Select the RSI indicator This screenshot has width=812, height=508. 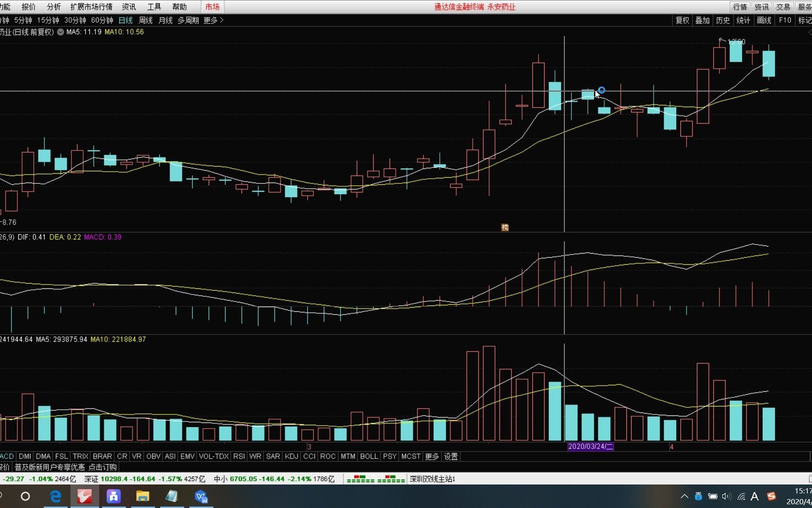tap(239, 456)
